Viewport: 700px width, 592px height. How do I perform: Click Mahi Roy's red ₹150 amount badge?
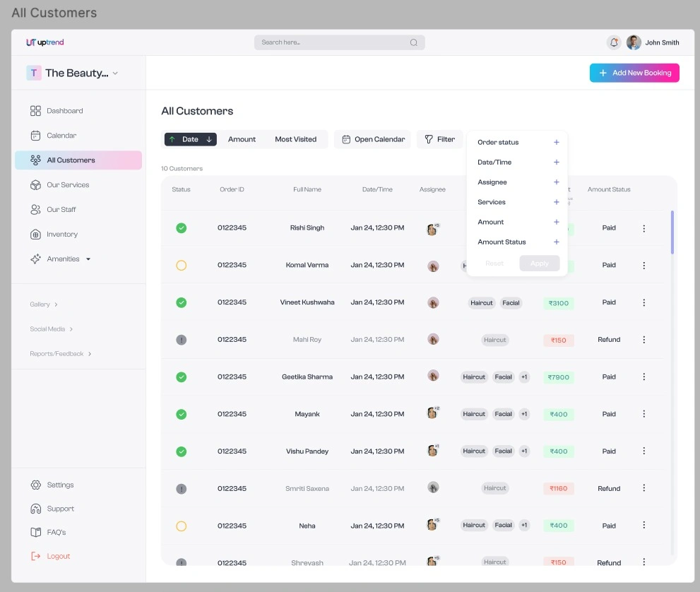pyautogui.click(x=559, y=341)
